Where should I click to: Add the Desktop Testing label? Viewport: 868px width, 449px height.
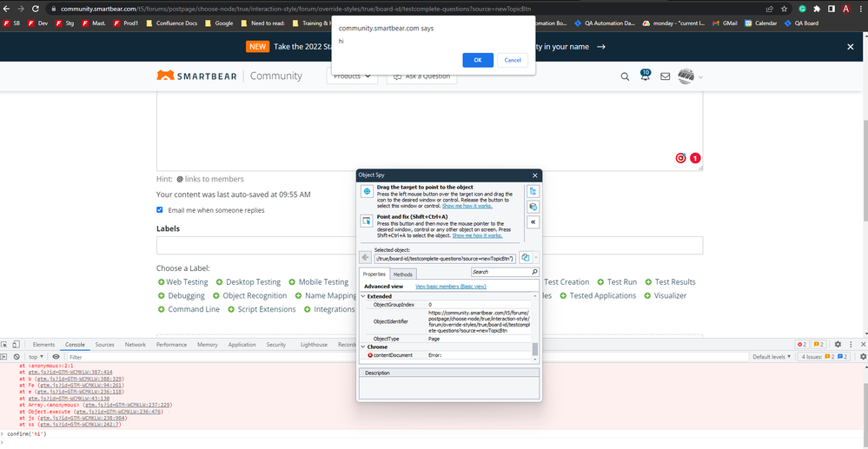248,281
